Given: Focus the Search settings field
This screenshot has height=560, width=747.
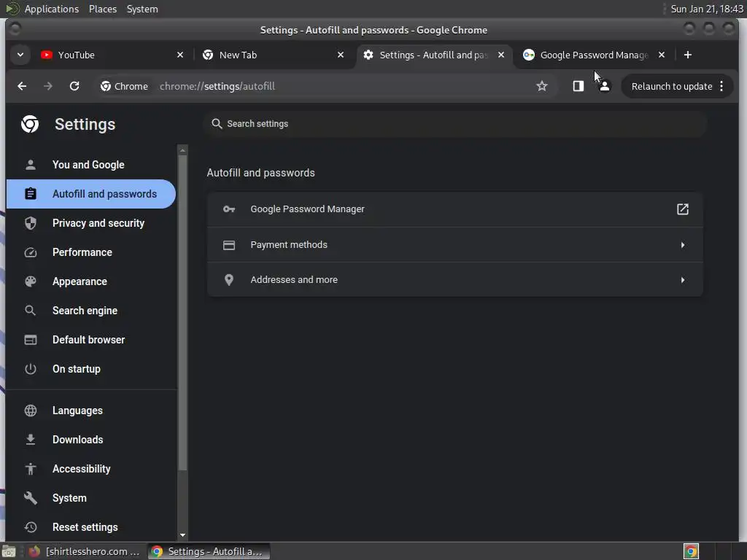Looking at the screenshot, I should 455,124.
